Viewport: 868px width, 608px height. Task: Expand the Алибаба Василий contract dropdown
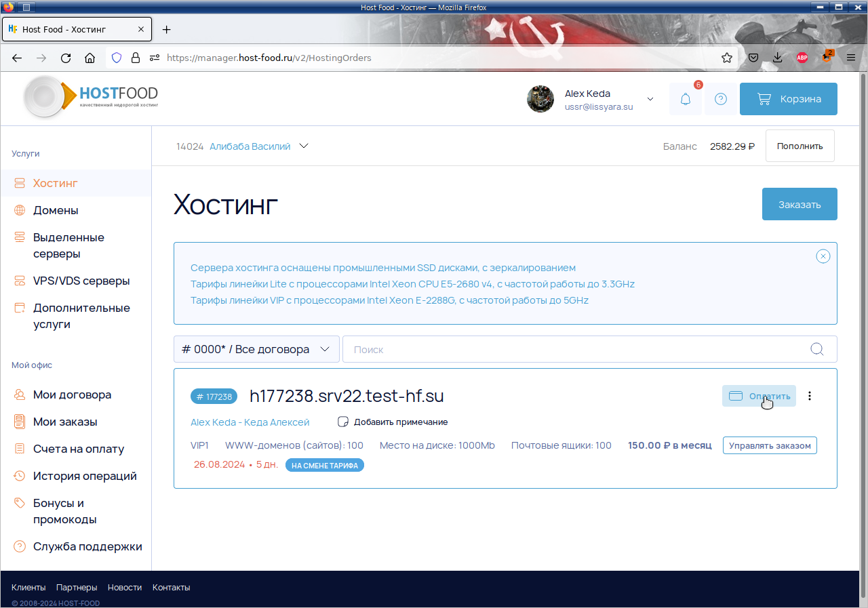[304, 146]
